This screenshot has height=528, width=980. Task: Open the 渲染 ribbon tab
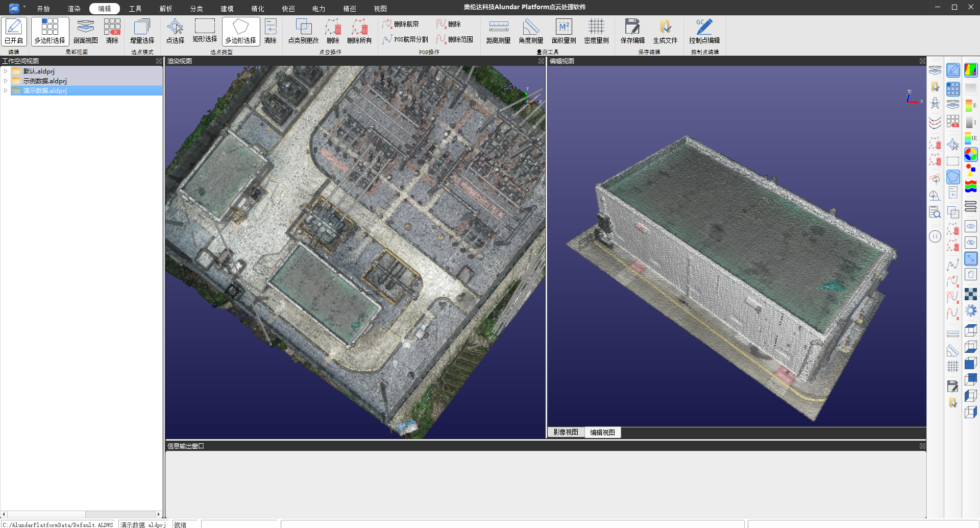[74, 9]
